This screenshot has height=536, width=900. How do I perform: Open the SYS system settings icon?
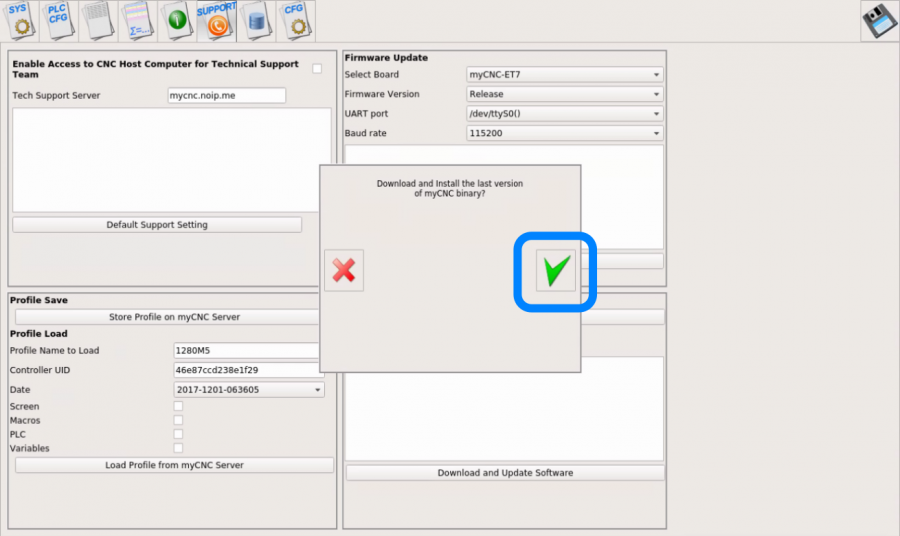20,20
